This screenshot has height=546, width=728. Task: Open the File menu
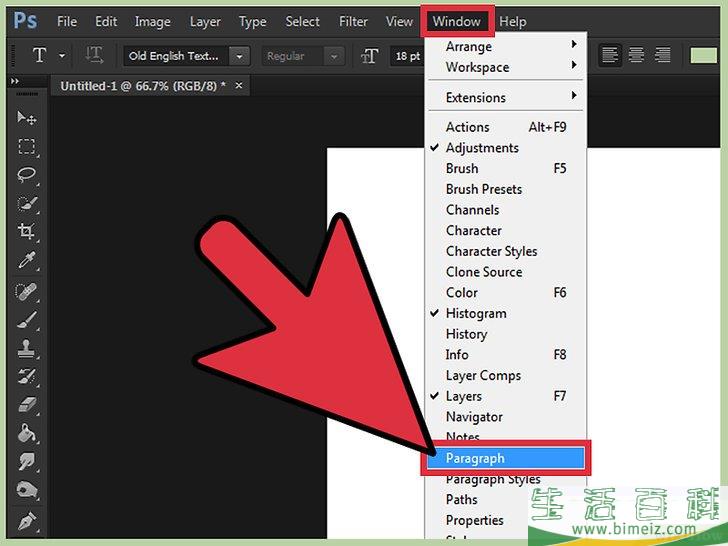67,21
